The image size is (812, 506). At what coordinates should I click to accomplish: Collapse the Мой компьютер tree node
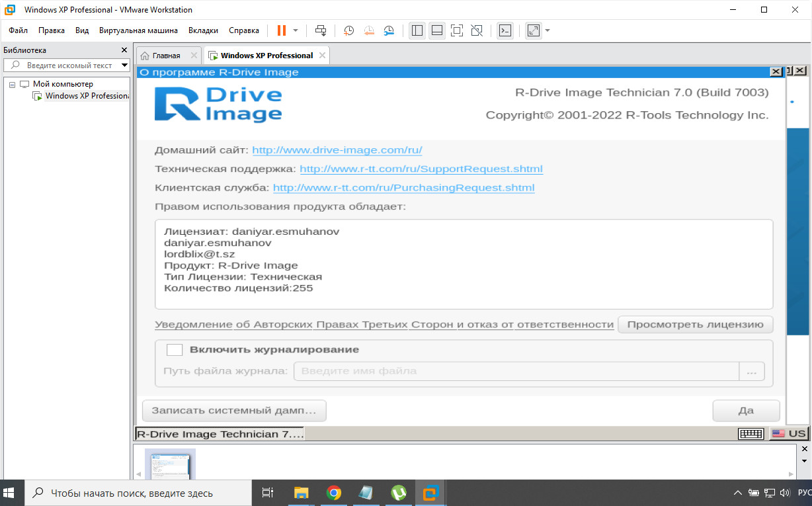(12, 84)
